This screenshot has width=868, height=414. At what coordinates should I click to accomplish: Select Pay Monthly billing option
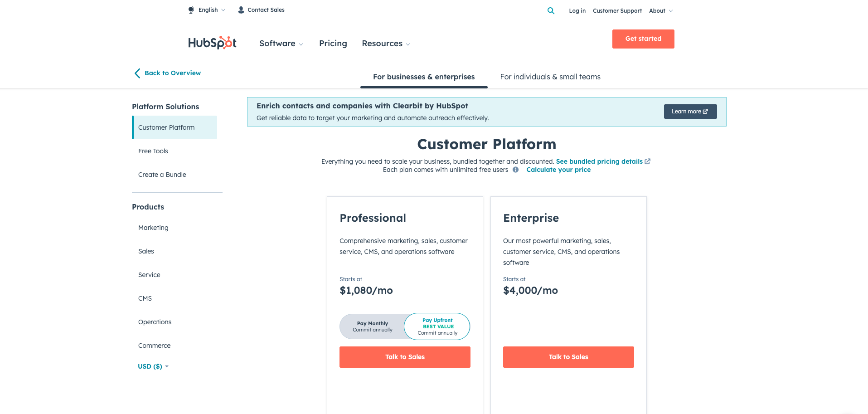[x=373, y=326]
